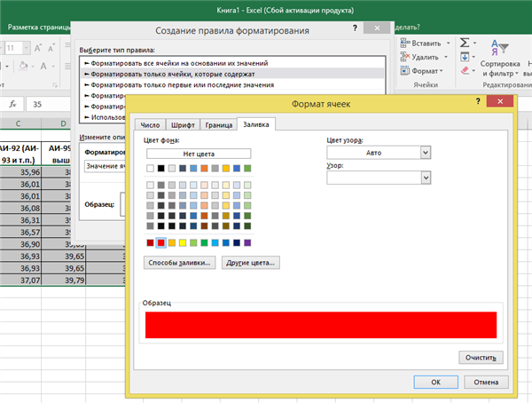Click cell with value 36,57
The image size is (532, 403).
tap(20, 232)
